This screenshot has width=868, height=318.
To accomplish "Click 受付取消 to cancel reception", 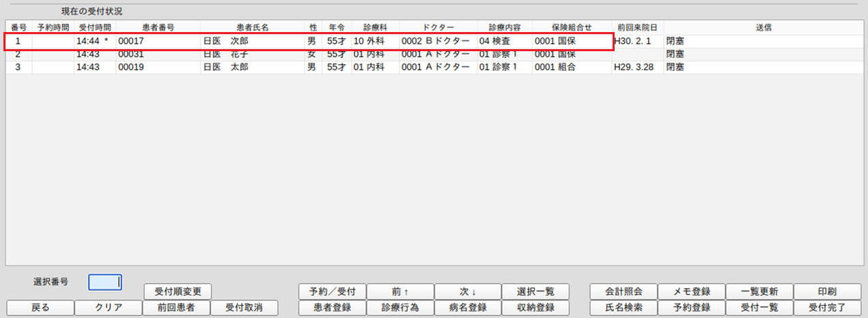I will click(244, 308).
